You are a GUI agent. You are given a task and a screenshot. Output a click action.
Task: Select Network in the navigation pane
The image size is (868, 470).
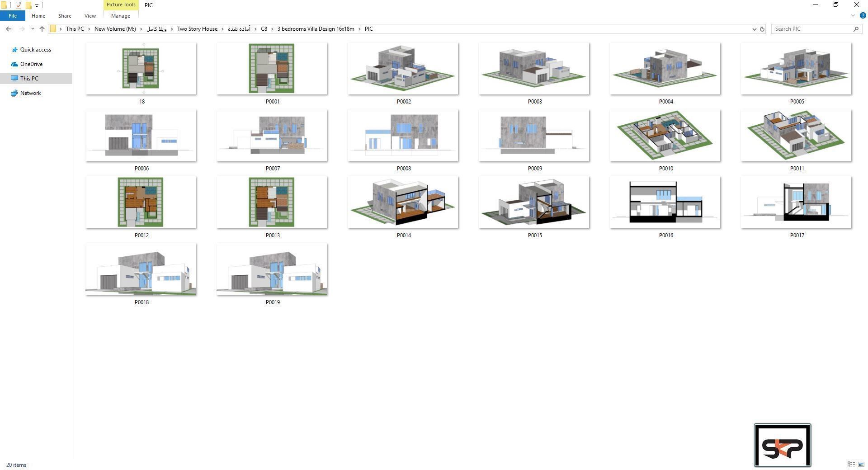pyautogui.click(x=30, y=93)
